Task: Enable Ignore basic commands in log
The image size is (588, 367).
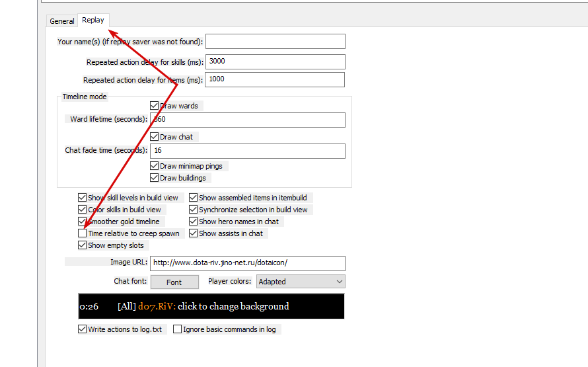Action: [177, 329]
